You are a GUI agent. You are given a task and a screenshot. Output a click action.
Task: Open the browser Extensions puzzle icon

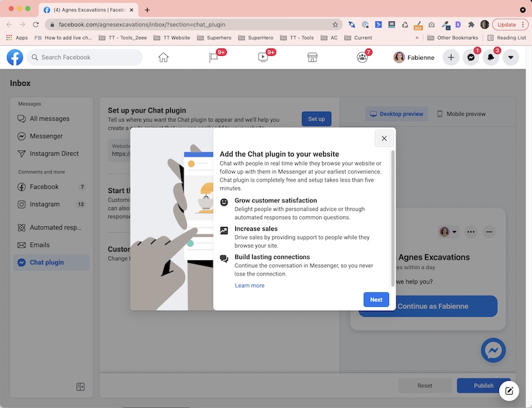tap(471, 25)
